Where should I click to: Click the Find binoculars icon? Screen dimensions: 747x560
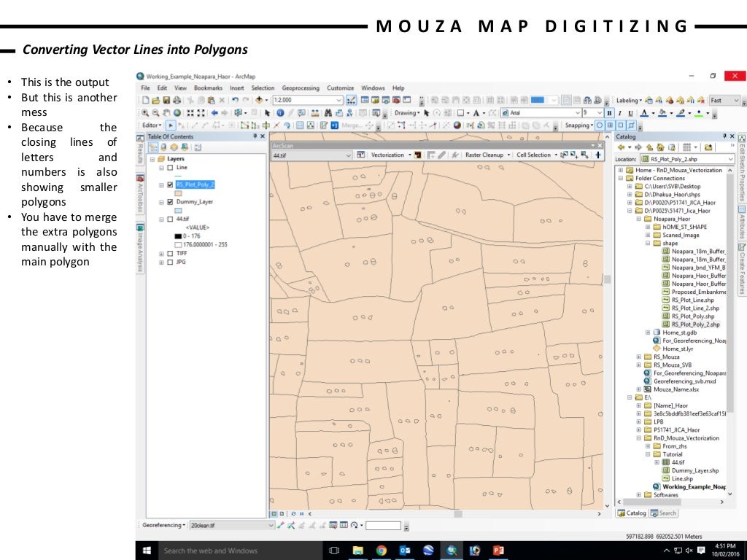click(328, 113)
